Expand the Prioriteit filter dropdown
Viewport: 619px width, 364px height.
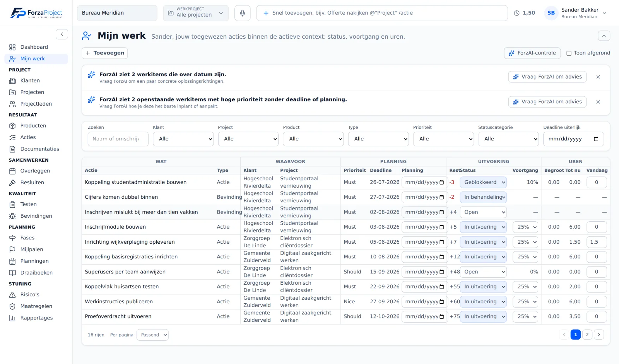point(443,139)
